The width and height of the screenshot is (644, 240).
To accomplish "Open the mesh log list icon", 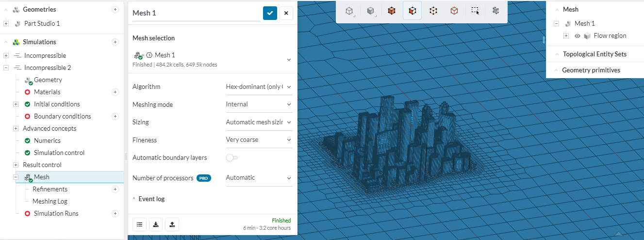I will pyautogui.click(x=140, y=224).
